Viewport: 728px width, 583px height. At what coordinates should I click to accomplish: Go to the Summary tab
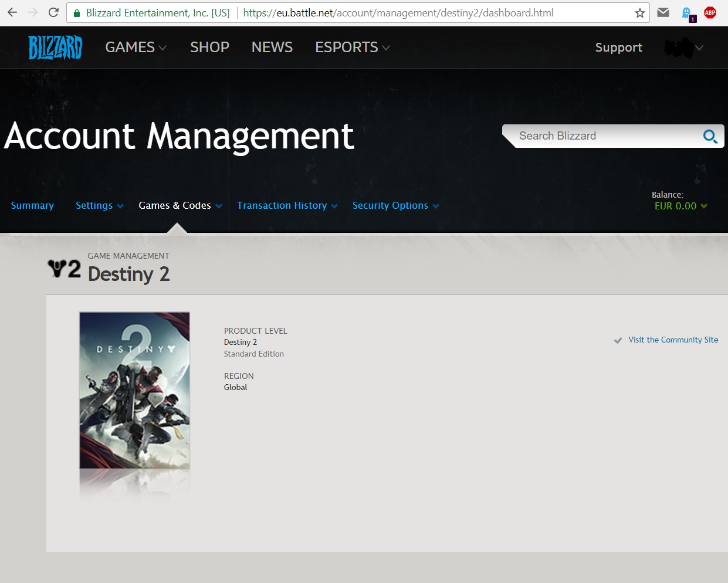(x=32, y=205)
